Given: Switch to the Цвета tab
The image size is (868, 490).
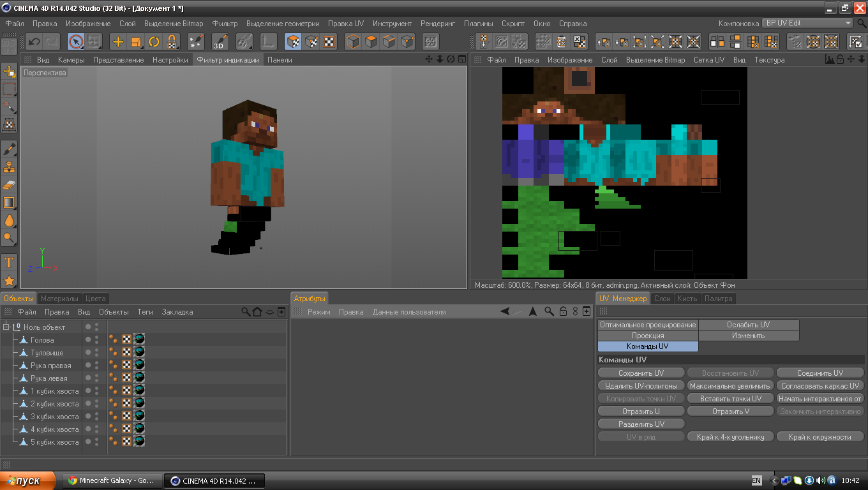Looking at the screenshot, I should coord(96,299).
